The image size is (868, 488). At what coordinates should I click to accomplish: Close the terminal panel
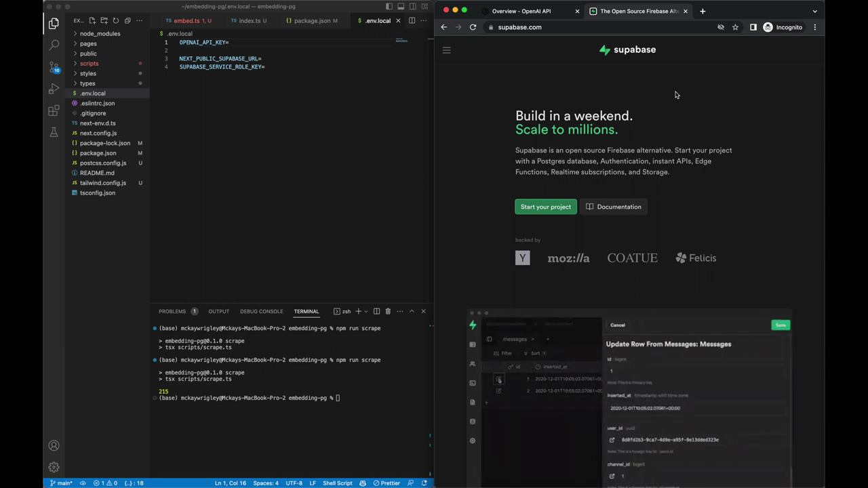423,311
